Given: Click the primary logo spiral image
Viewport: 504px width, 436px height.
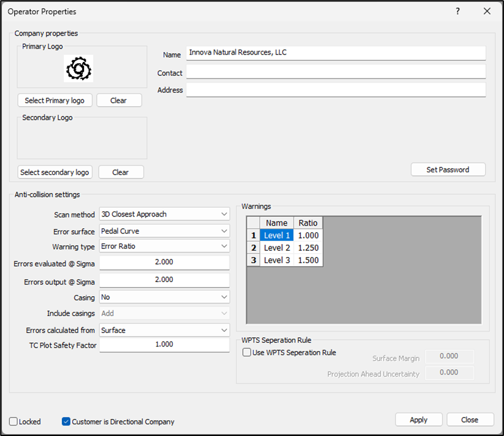Looking at the screenshot, I should click(x=78, y=69).
